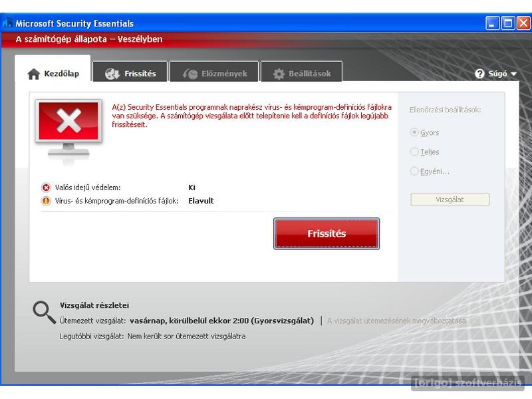Viewport: 532px width, 399px height.
Task: Click the big red Frissítés button
Action: coord(327,233)
